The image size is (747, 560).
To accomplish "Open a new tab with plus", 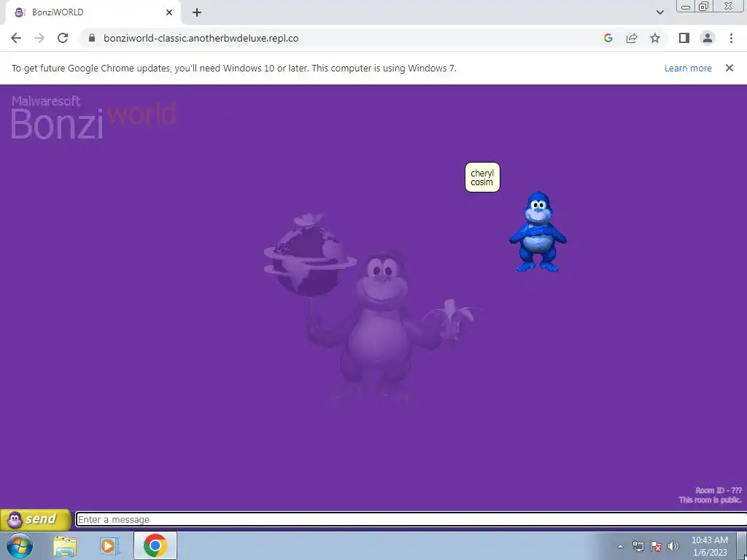I will coord(197,12).
